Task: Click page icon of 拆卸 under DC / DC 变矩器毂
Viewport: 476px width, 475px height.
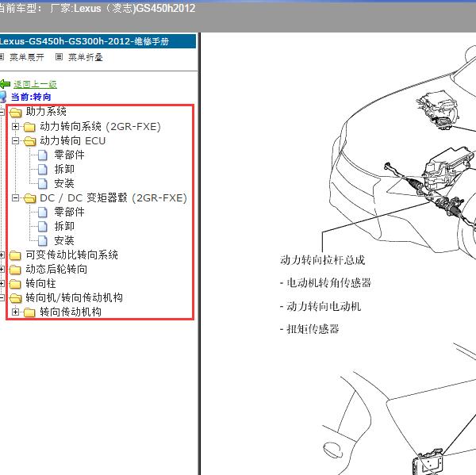Action: click(43, 227)
